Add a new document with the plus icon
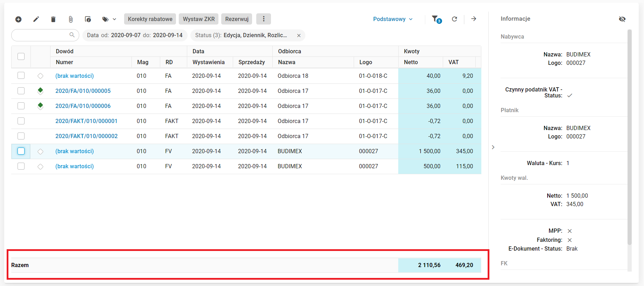This screenshot has height=286, width=644. coord(19,19)
